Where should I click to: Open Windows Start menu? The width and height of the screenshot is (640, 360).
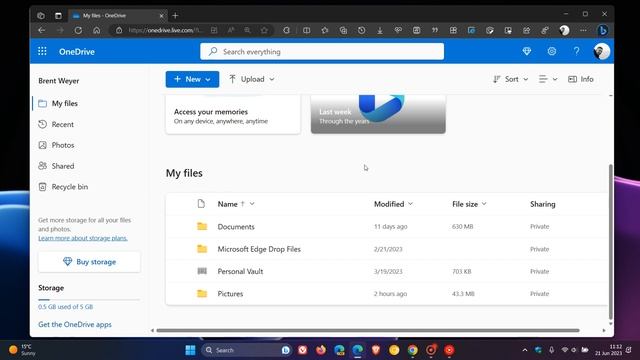pyautogui.click(x=190, y=350)
